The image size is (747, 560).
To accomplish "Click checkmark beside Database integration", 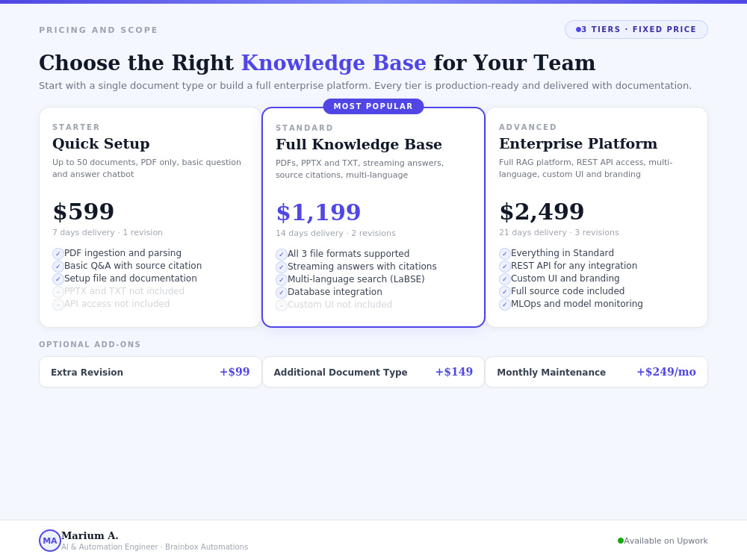I will 282,293.
